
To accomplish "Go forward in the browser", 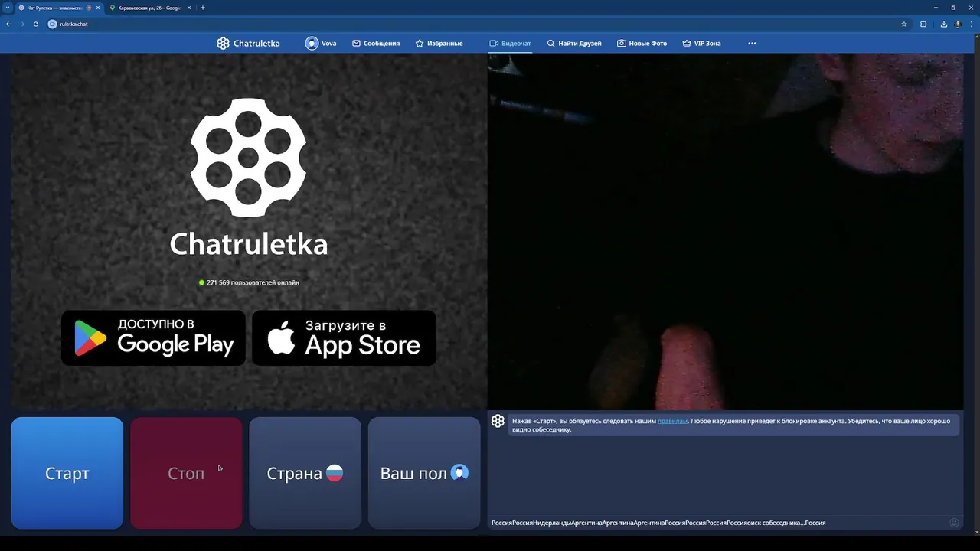I will 21,24.
